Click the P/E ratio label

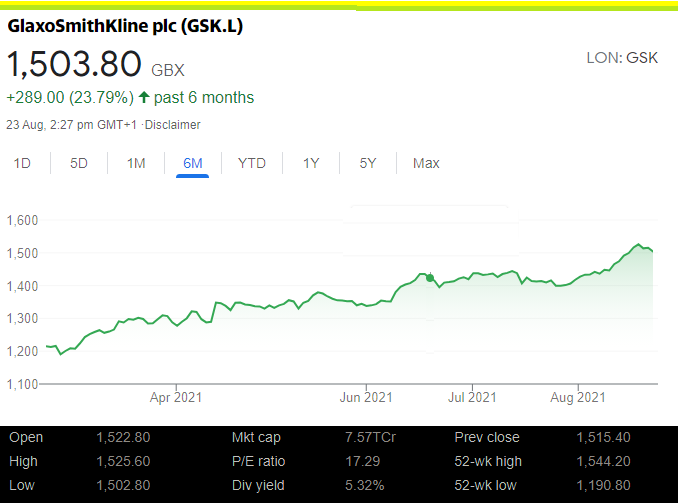click(259, 461)
